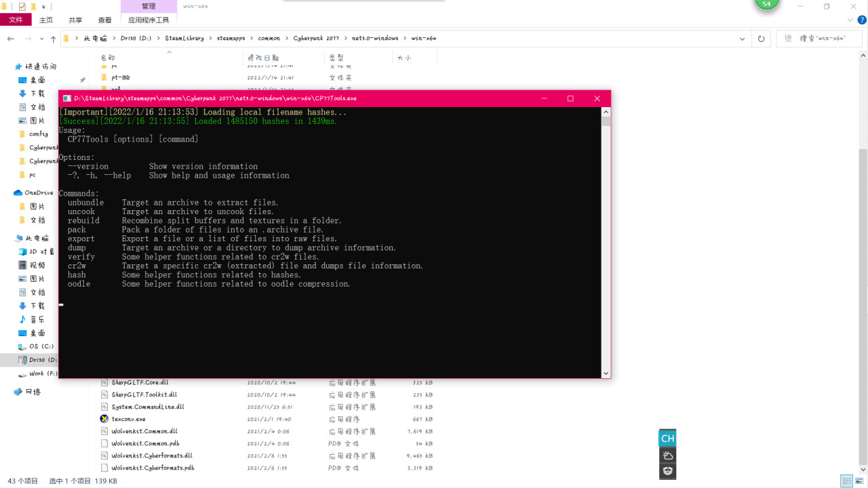The height and width of the screenshot is (488, 868).
Task: Open the recent locations dropdown arrow
Action: click(x=42, y=39)
